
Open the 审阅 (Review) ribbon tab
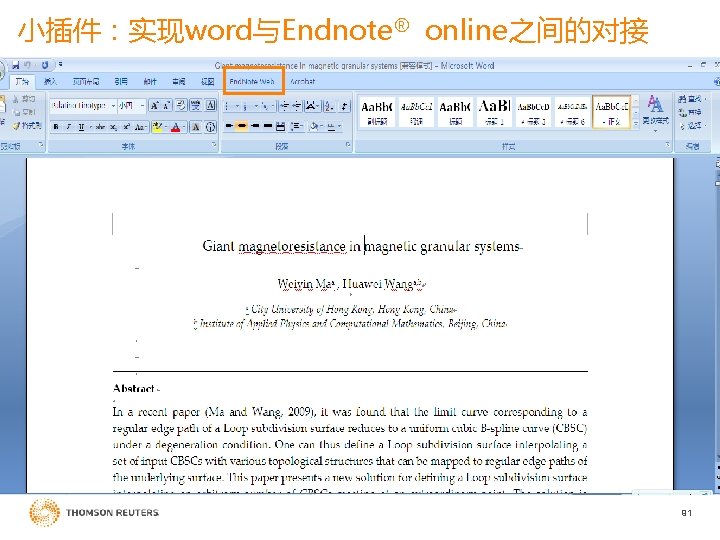click(179, 81)
